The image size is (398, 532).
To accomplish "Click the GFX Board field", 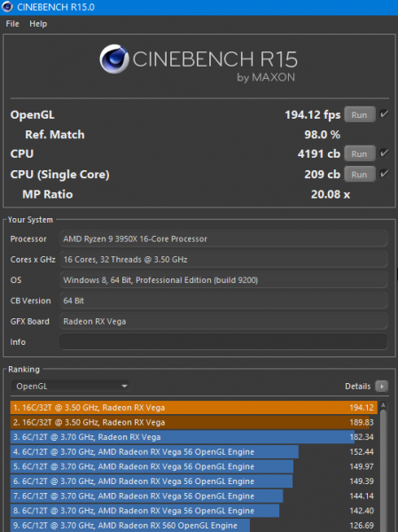I will pyautogui.click(x=223, y=321).
